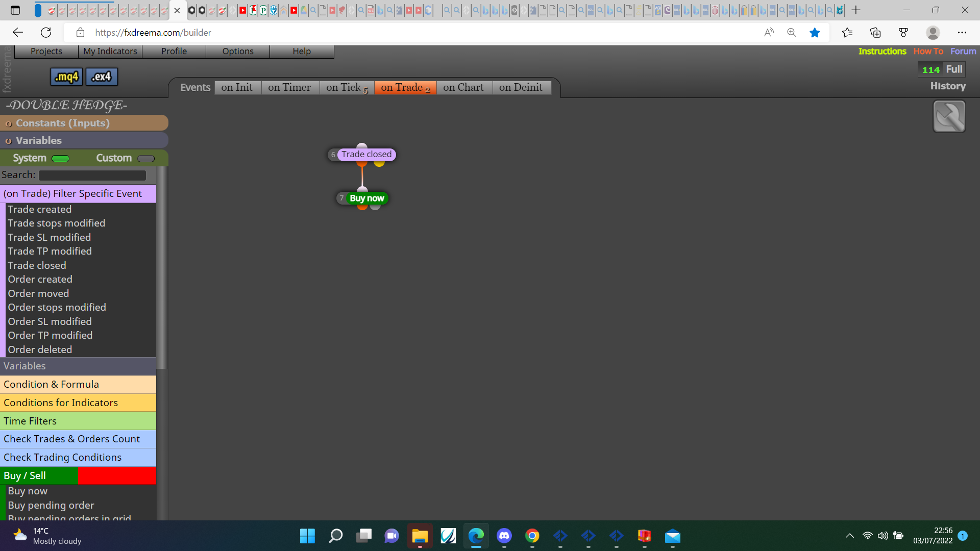Image resolution: width=980 pixels, height=551 pixels.
Task: Open the Options menu
Action: [x=238, y=51]
